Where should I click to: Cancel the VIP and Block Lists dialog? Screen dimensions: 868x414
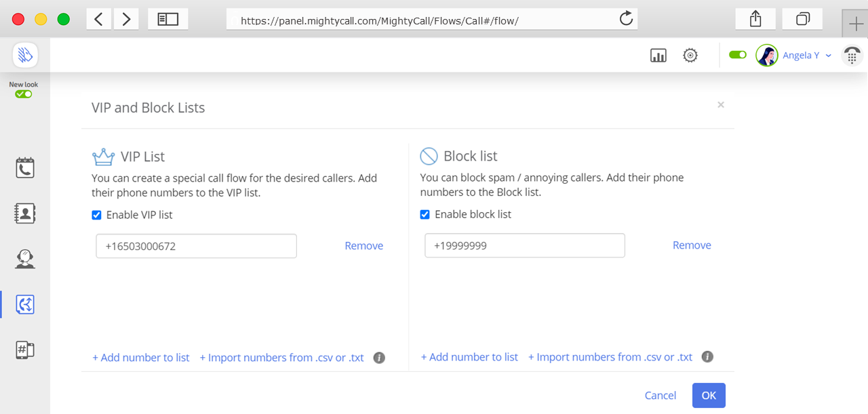(x=660, y=396)
